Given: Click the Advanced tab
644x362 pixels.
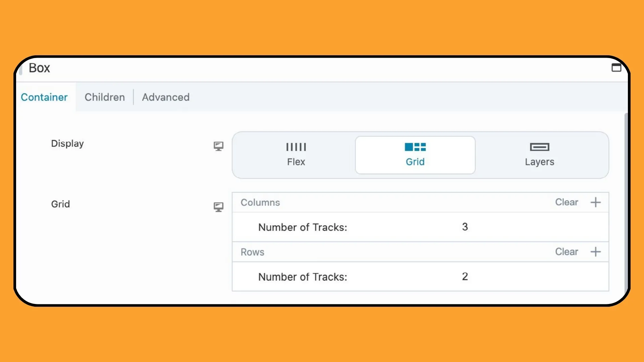Looking at the screenshot, I should pos(165,97).
